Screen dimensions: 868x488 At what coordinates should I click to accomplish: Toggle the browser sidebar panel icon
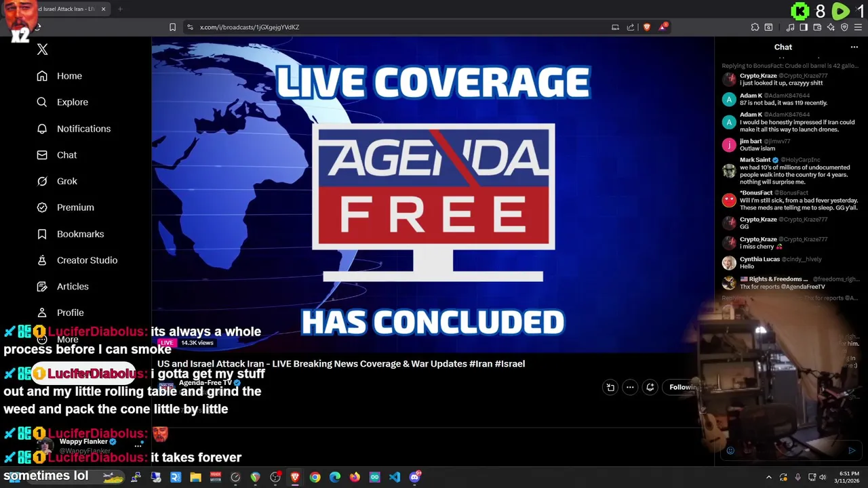(x=804, y=27)
